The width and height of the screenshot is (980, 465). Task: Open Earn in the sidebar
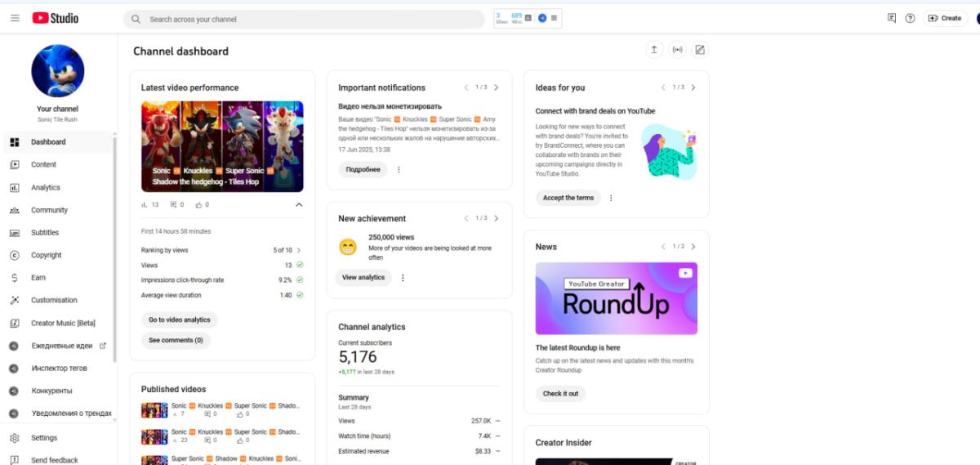coord(58,278)
